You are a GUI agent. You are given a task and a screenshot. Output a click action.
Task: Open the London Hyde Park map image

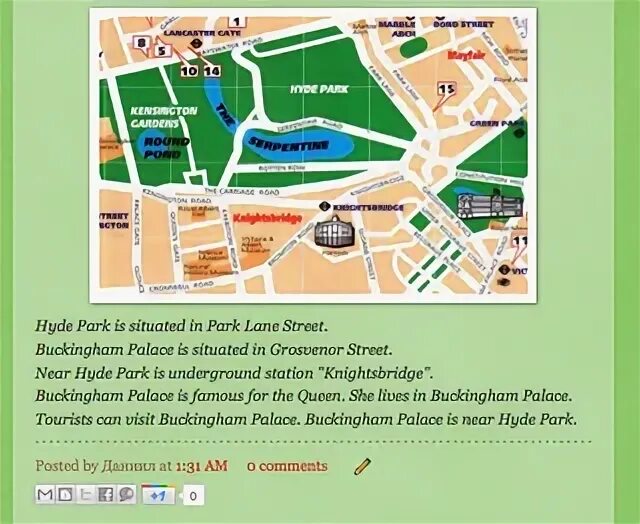tap(313, 155)
